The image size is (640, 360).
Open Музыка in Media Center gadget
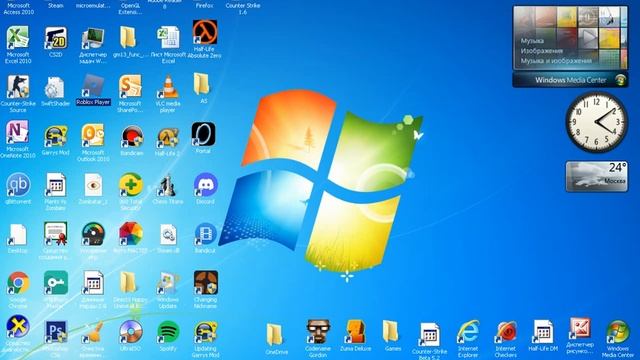pos(532,41)
